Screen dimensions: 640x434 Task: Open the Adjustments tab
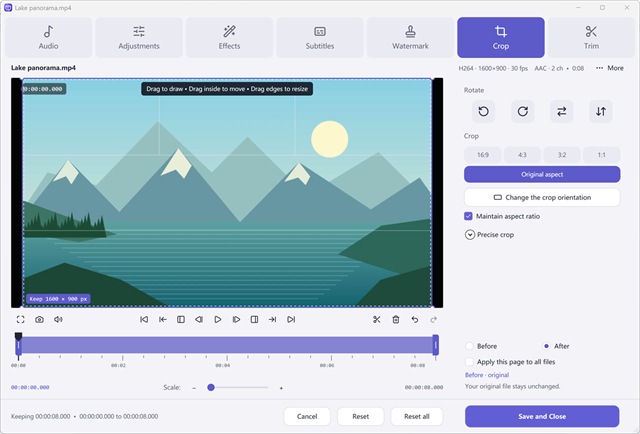(139, 38)
